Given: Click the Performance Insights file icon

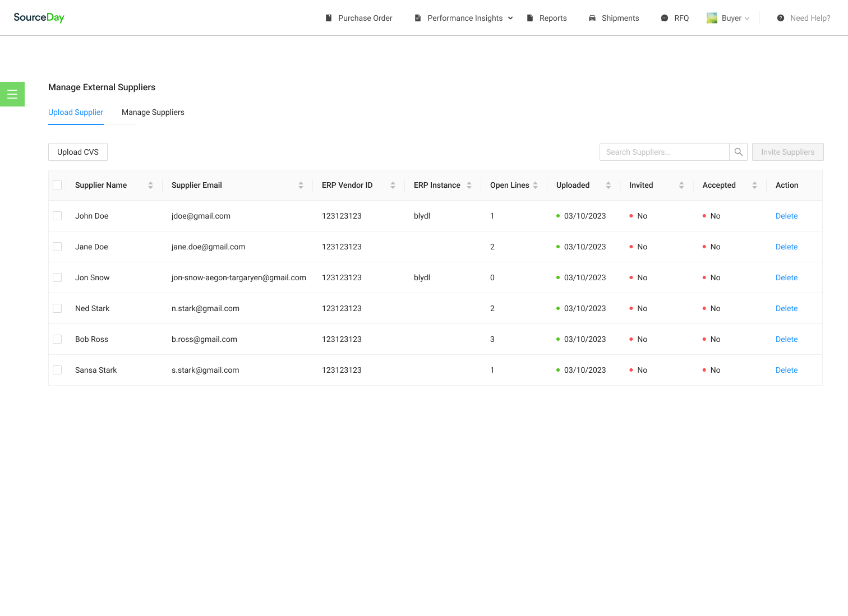Looking at the screenshot, I should point(418,18).
